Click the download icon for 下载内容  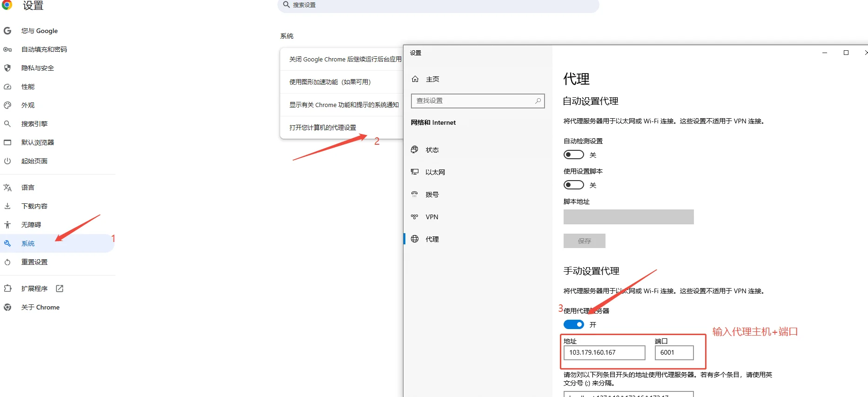[x=7, y=206]
